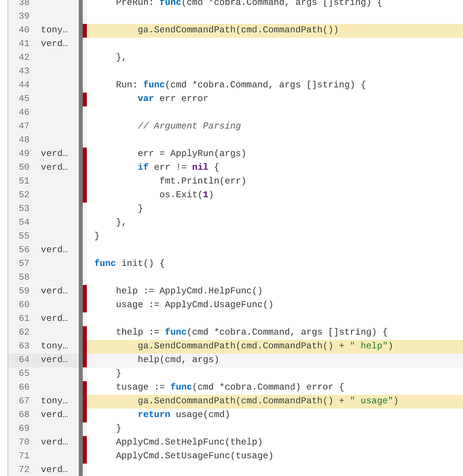Open the verd… blame commit on line 68
The height and width of the screenshot is (476, 463).
54,414
